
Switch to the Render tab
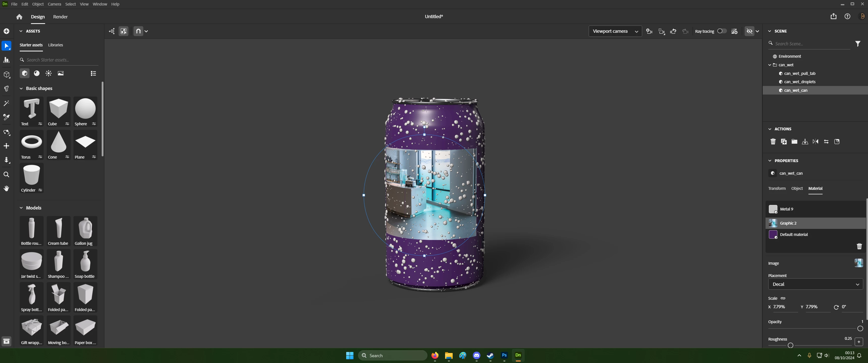[60, 17]
